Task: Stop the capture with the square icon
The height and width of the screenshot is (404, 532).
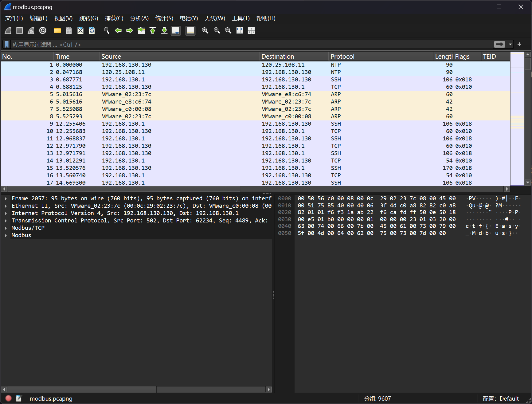Action: coord(20,30)
